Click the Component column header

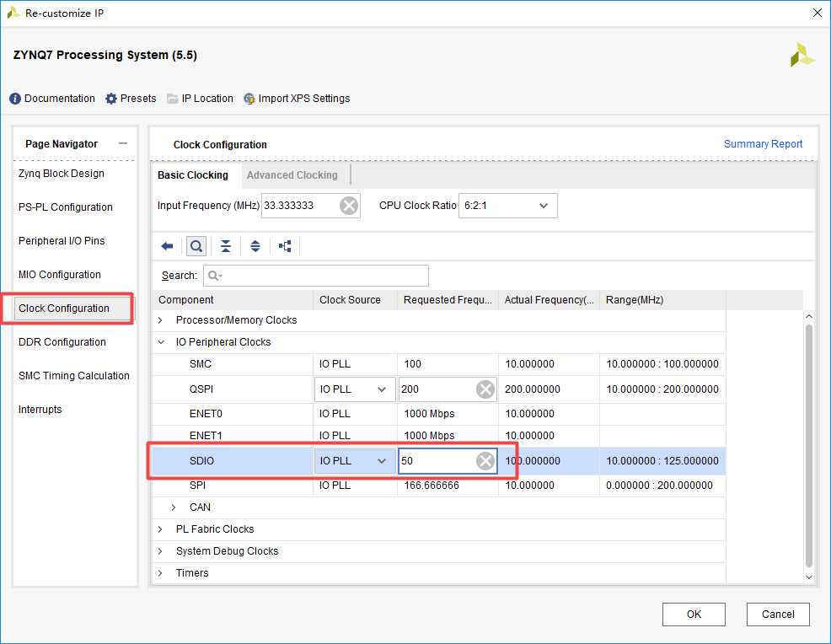pyautogui.click(x=233, y=300)
